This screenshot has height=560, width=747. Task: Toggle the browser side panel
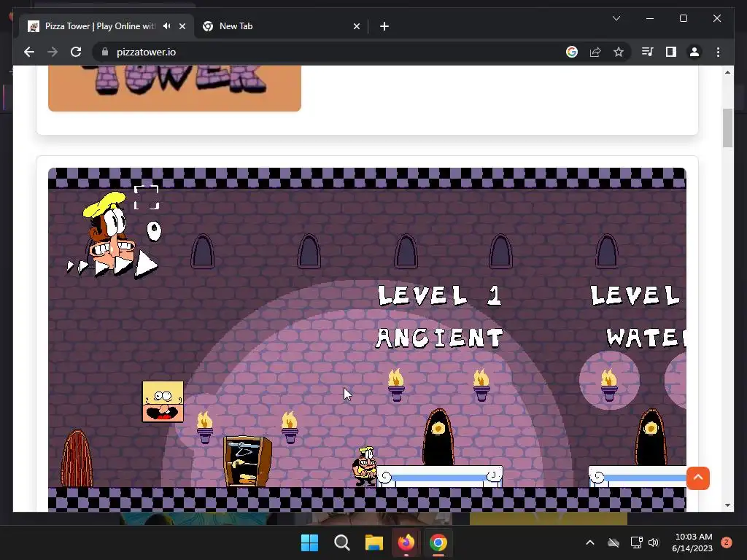point(671,52)
